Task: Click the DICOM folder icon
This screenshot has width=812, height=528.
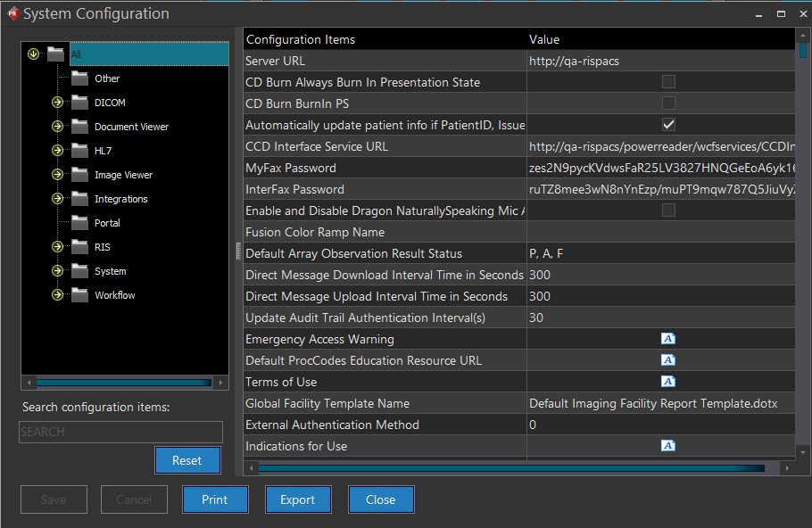Action: pos(79,103)
